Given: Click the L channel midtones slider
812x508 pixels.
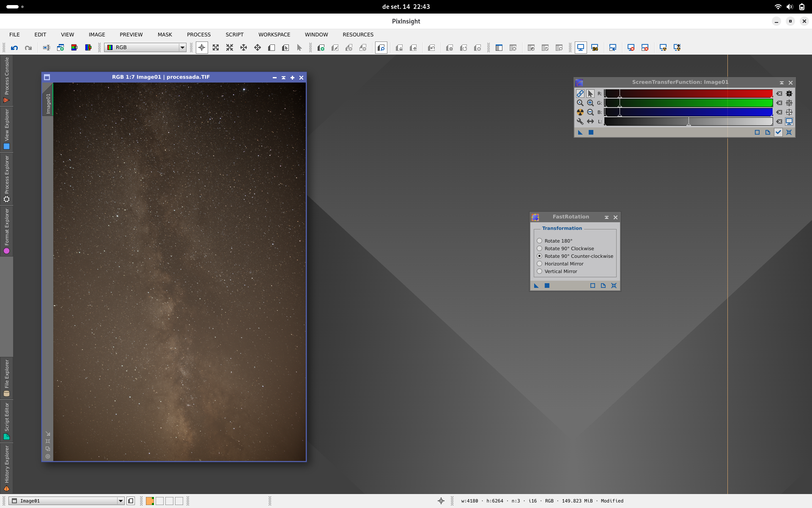Looking at the screenshot, I should pyautogui.click(x=689, y=122).
